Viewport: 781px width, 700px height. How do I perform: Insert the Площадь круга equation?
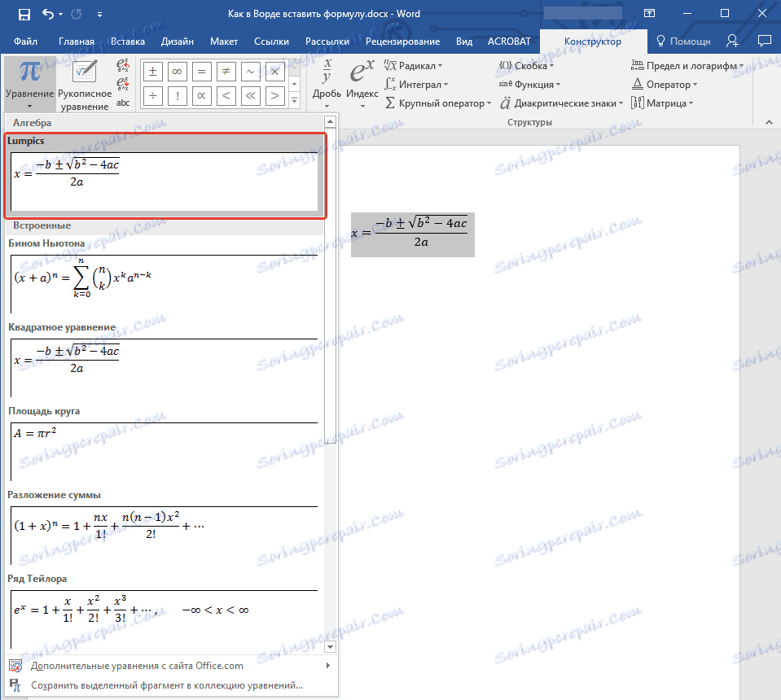click(x=164, y=444)
